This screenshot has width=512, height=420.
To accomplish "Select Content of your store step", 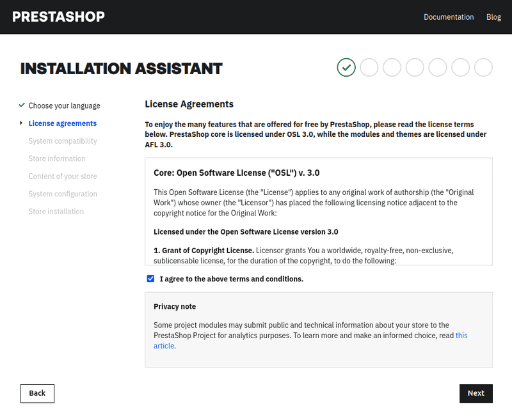I will [x=63, y=176].
